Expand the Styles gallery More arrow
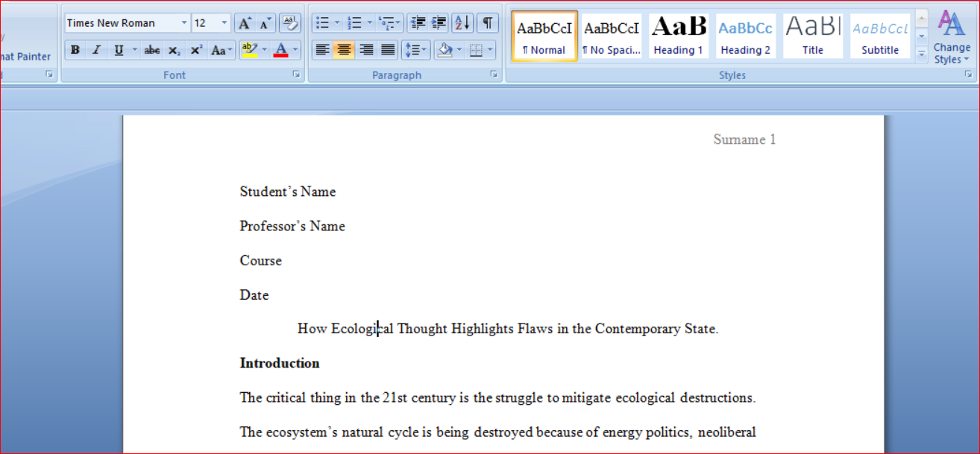The height and width of the screenshot is (454, 980). (x=922, y=54)
